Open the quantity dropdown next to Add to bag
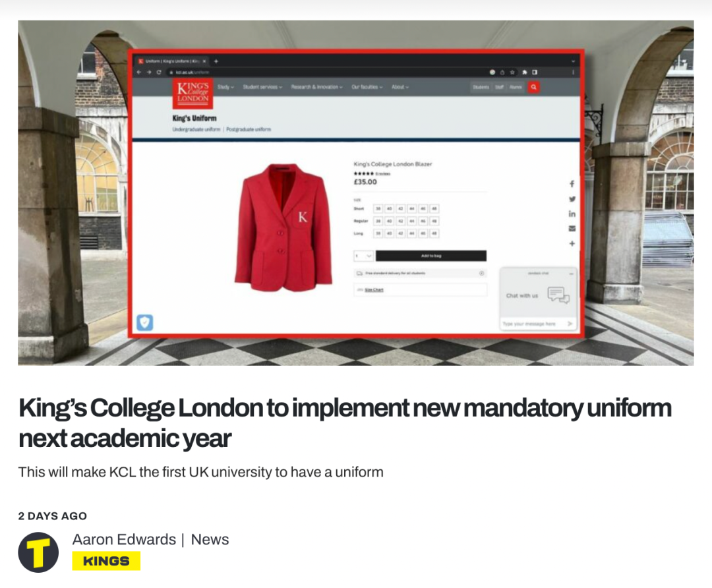This screenshot has width=712, height=588. 363,256
